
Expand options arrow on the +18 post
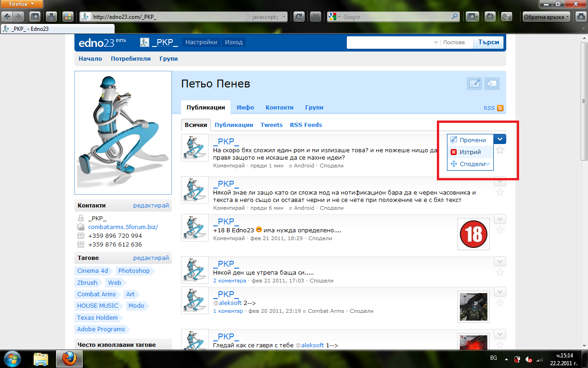point(500,219)
